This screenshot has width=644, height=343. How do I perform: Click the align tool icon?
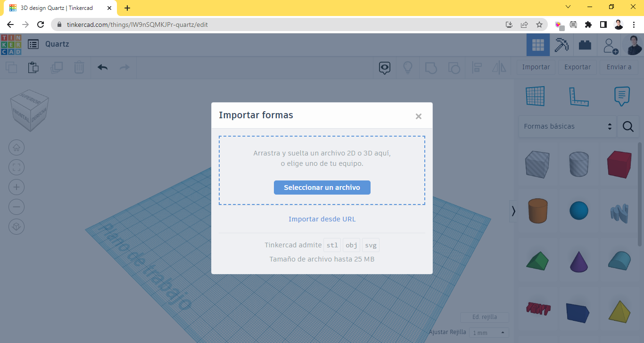(x=477, y=68)
